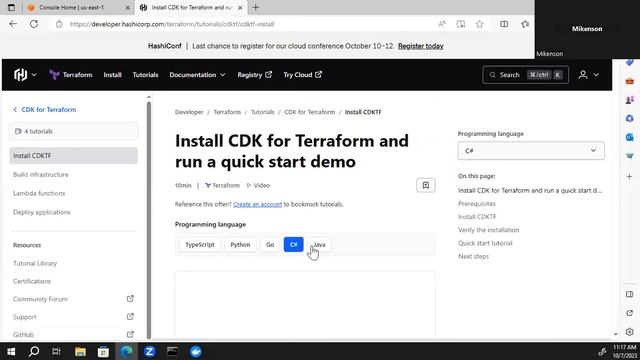640x360 pixels.
Task: Open a new browser tab
Action: [x=256, y=7]
